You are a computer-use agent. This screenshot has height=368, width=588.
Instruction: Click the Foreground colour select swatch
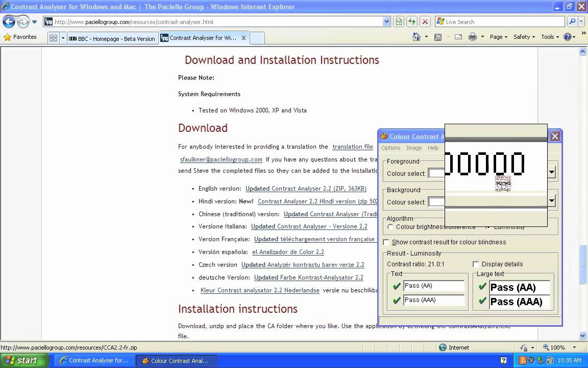(x=436, y=173)
